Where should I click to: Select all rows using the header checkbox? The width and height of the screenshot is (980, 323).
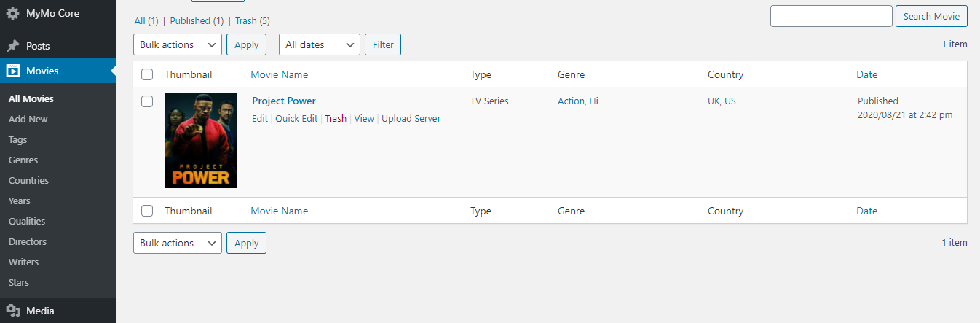[147, 74]
